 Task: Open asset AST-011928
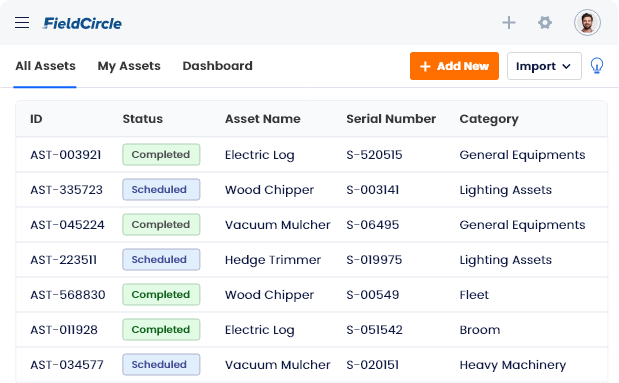coord(64,330)
